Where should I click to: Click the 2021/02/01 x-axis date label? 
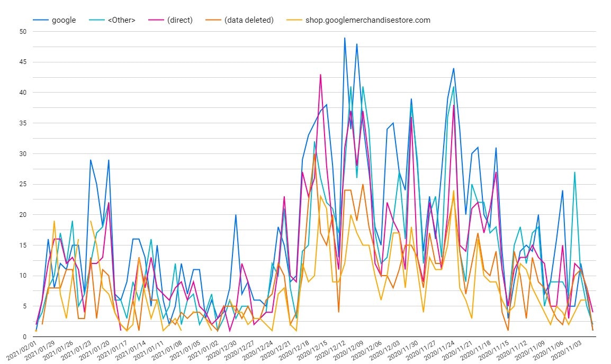coord(22,350)
